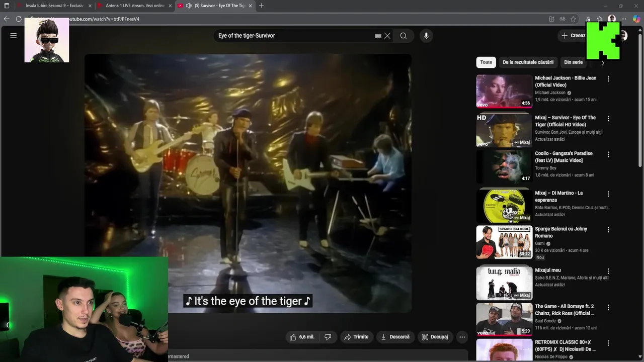Go back with the browser back arrow

(7, 19)
